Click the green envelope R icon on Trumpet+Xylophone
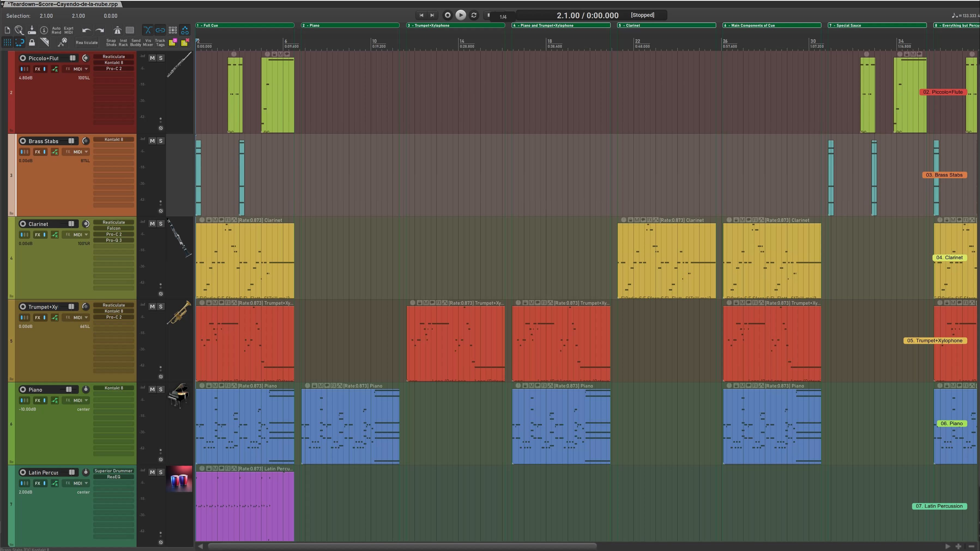The height and width of the screenshot is (551, 980). tap(55, 318)
